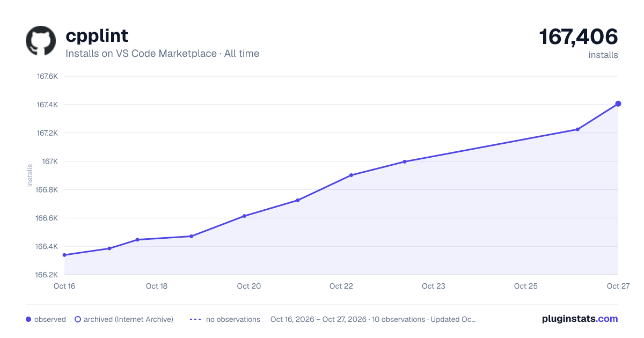Click the 166.6K y-axis label
The height and width of the screenshot is (338, 644).
coord(47,218)
